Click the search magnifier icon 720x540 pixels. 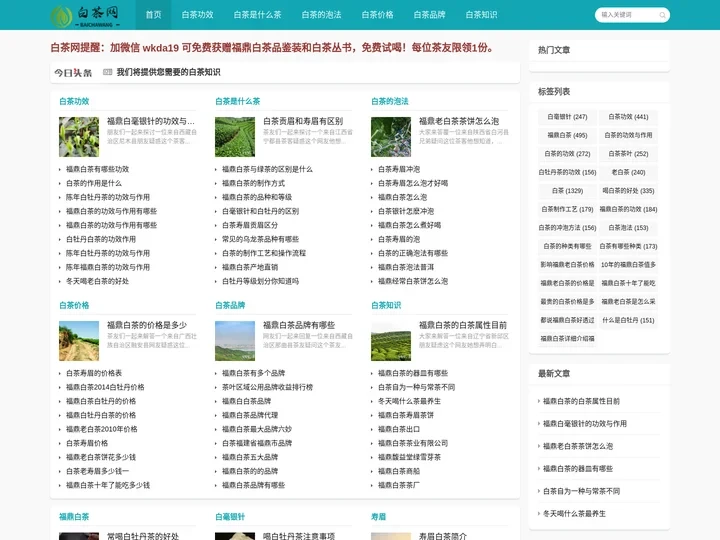(x=662, y=15)
